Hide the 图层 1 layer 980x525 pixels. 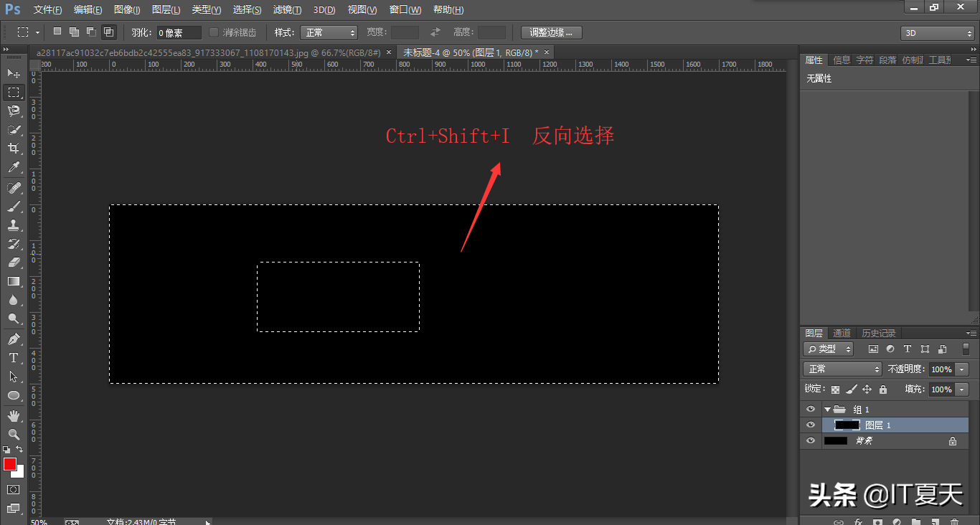(811, 425)
